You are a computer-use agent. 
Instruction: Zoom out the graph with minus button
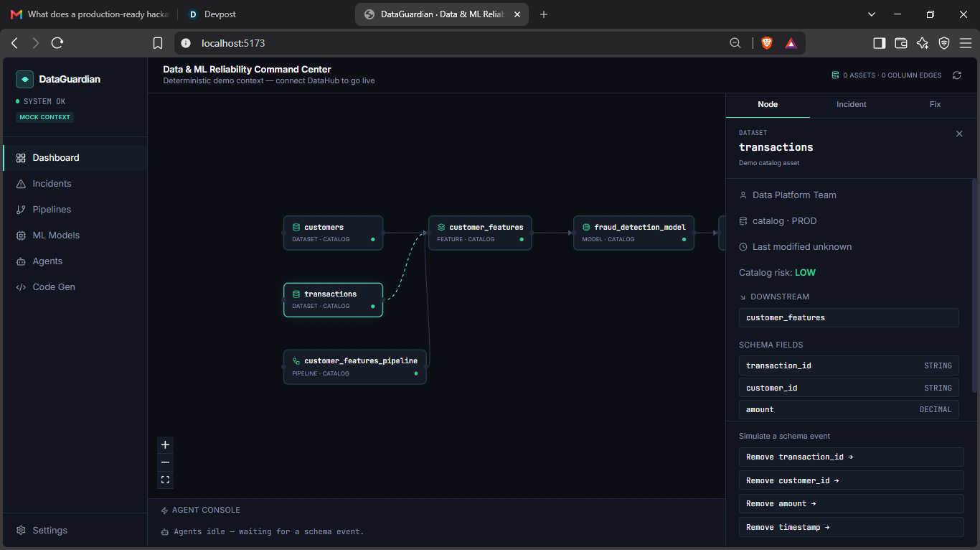point(166,462)
